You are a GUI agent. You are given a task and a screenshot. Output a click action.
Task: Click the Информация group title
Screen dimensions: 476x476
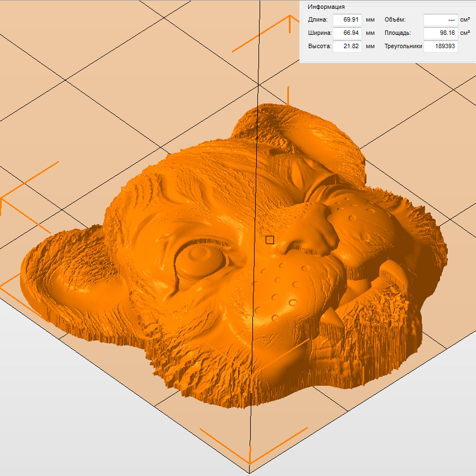pos(327,7)
